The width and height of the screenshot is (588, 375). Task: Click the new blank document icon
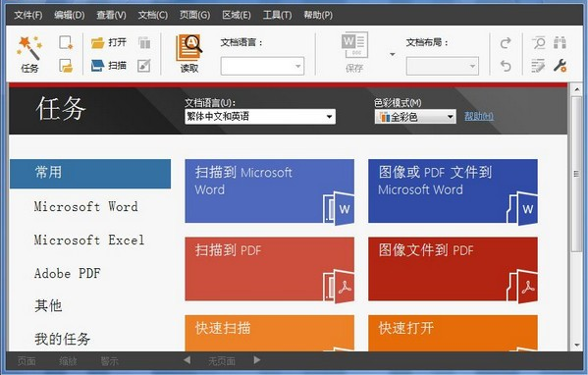(66, 42)
